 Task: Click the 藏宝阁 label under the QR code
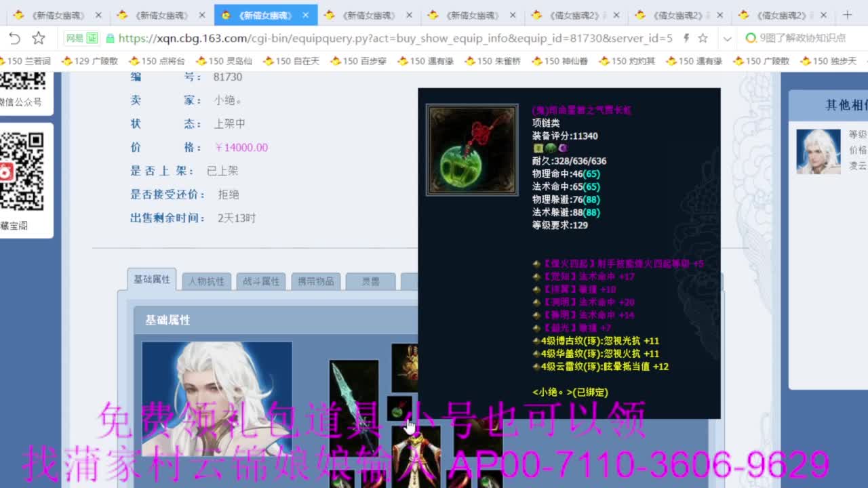click(x=14, y=226)
